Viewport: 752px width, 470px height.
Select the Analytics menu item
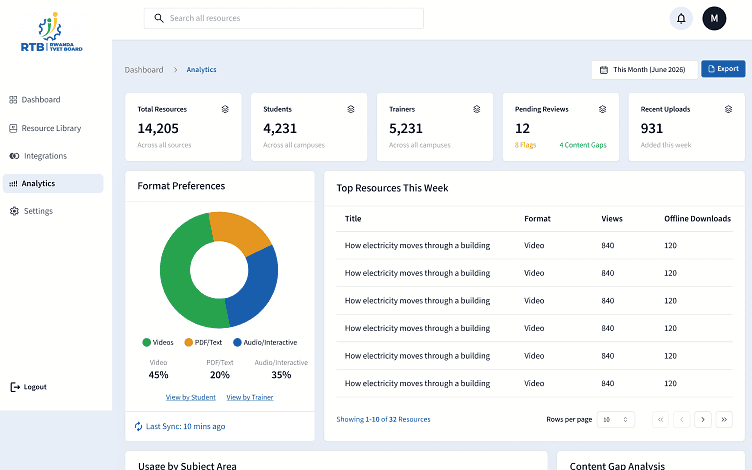[x=53, y=184]
